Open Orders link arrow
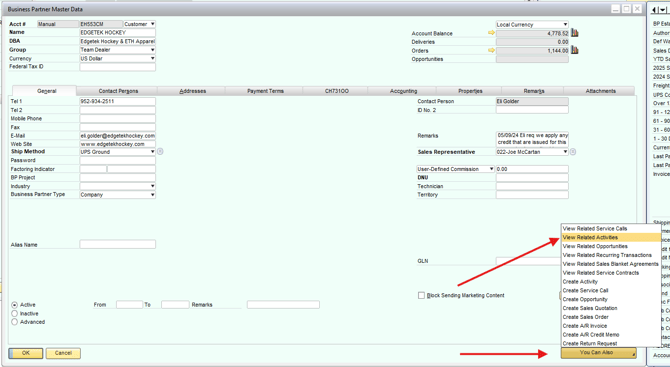The height and width of the screenshot is (367, 670). [x=491, y=50]
